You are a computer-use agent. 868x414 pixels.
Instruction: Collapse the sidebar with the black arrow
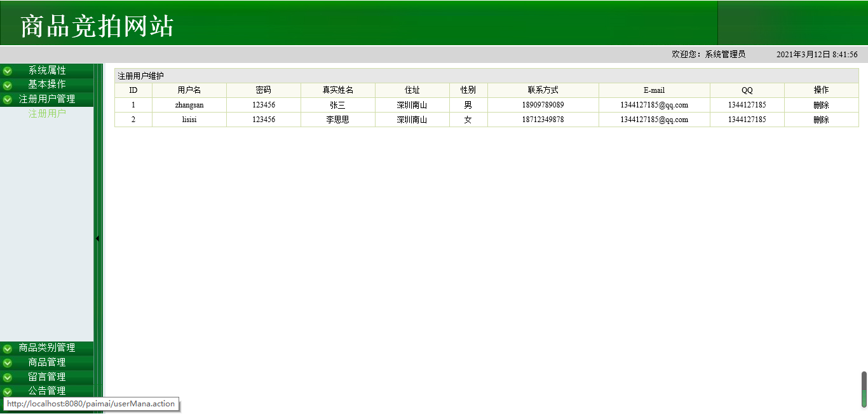pyautogui.click(x=97, y=238)
